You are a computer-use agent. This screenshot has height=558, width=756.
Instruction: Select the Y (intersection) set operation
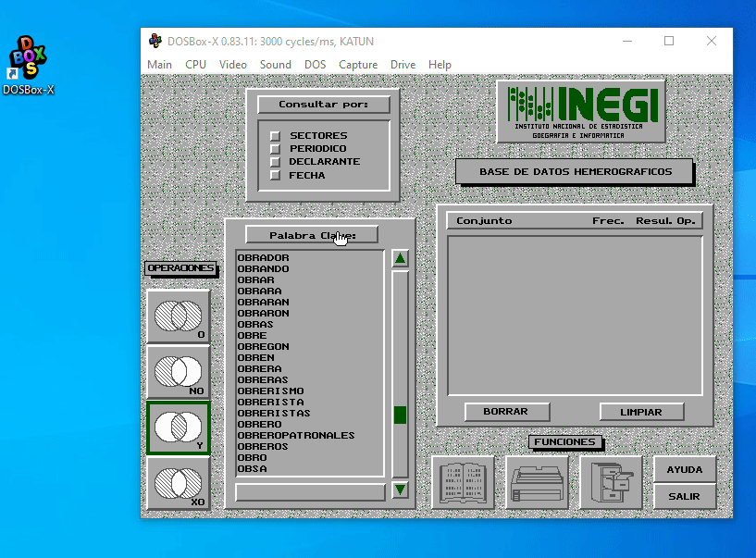pos(179,428)
